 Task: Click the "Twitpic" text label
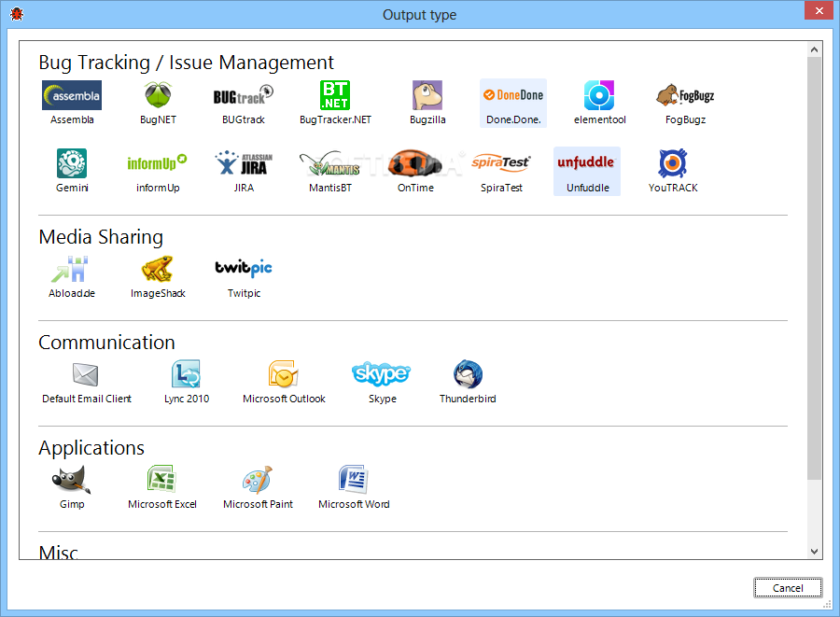[x=244, y=293]
